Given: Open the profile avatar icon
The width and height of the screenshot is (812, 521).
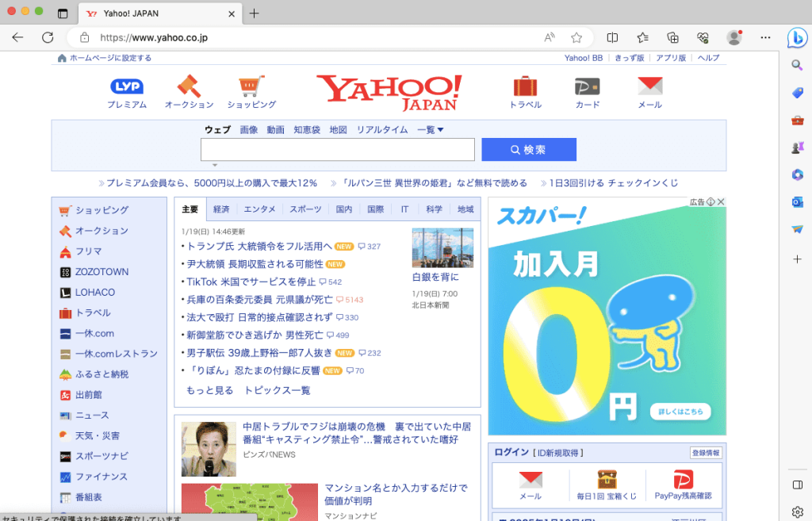Looking at the screenshot, I should (733, 37).
